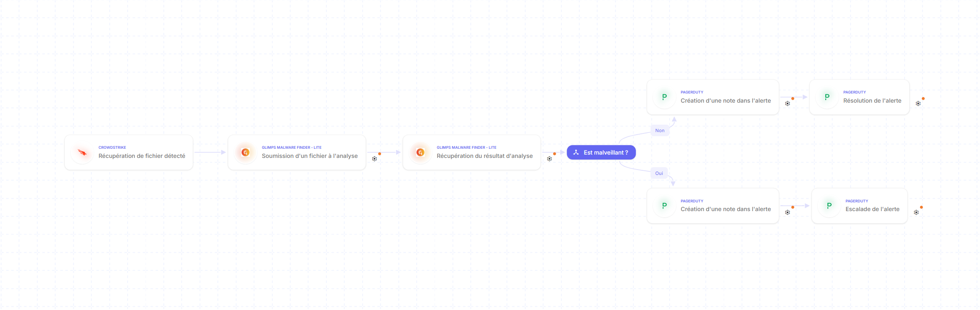Select Récupération de fichier détecté title
The image size is (980, 310).
coord(142,156)
